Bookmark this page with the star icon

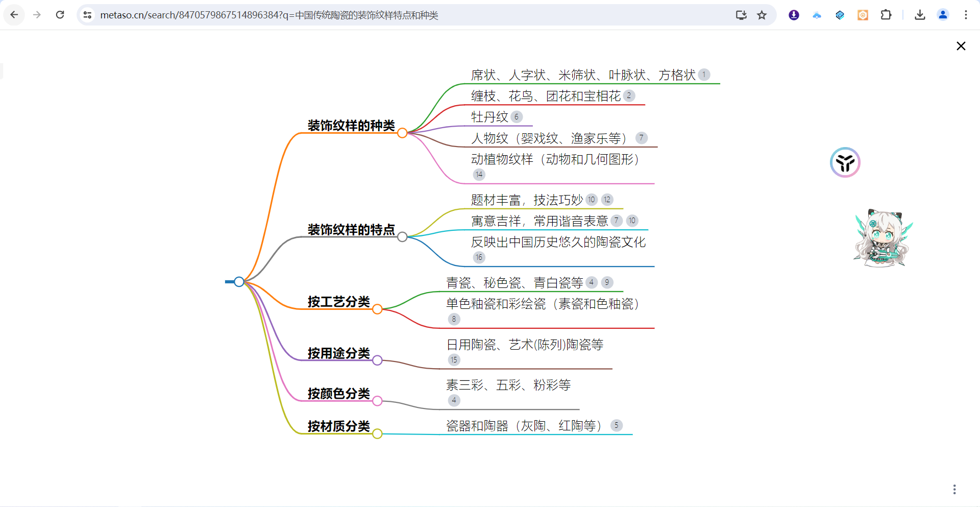pos(762,15)
